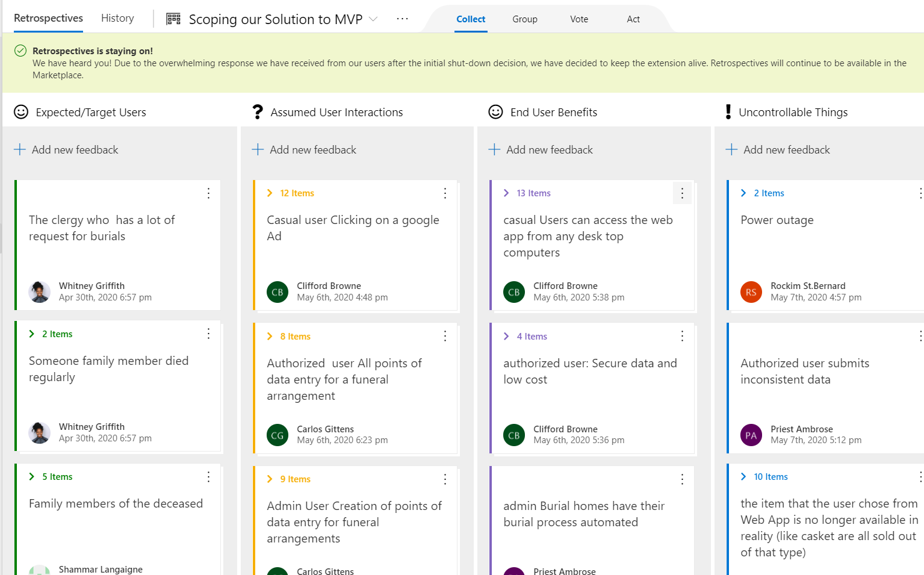Click Whitney Griffith's avatar on clergy card
924x575 pixels.
[x=39, y=292]
